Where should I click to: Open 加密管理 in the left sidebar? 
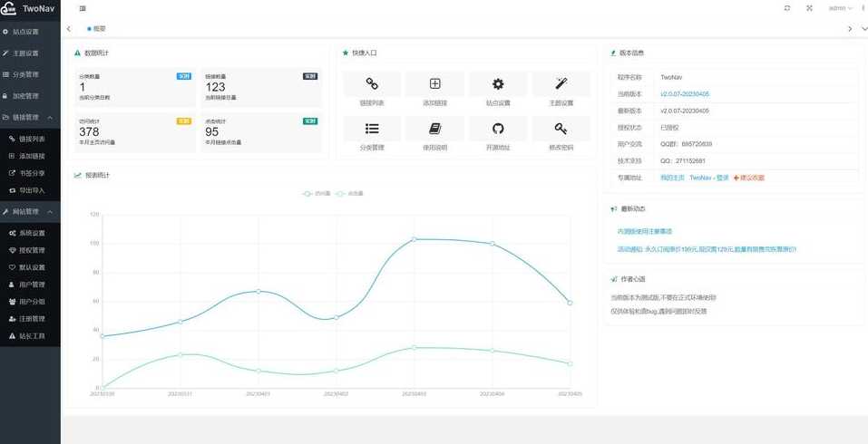(30, 96)
